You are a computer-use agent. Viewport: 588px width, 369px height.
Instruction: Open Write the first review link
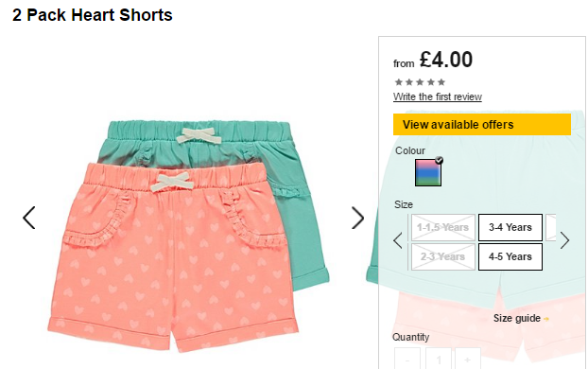pos(438,97)
